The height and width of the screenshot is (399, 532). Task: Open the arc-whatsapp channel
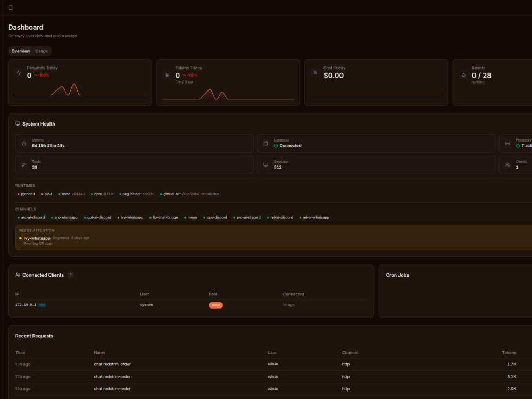(x=64, y=218)
